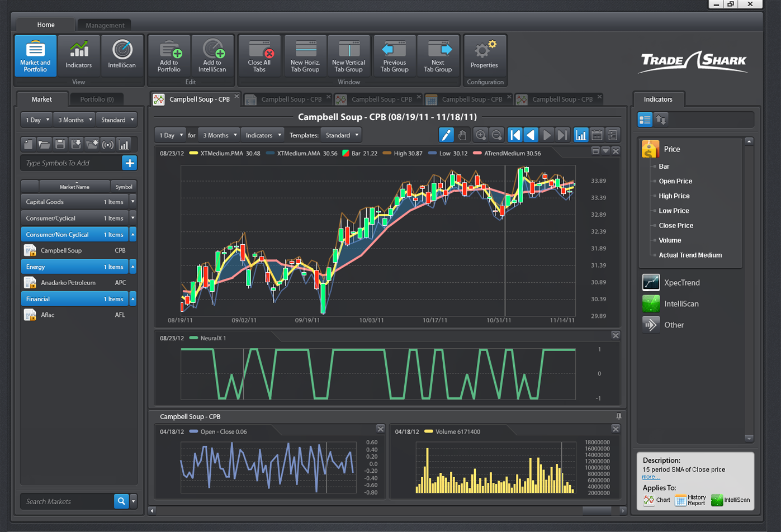Go to Next Tab Group
Image resolution: width=781 pixels, height=532 pixels.
click(x=438, y=56)
